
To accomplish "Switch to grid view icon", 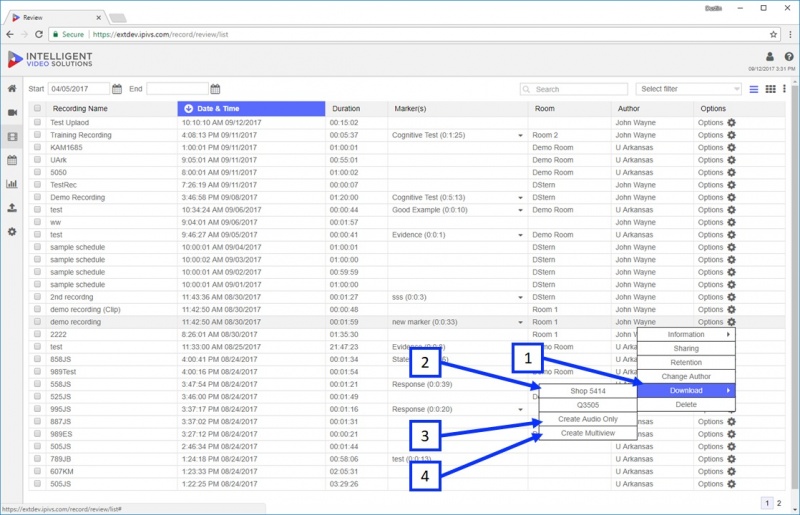I will [x=770, y=89].
